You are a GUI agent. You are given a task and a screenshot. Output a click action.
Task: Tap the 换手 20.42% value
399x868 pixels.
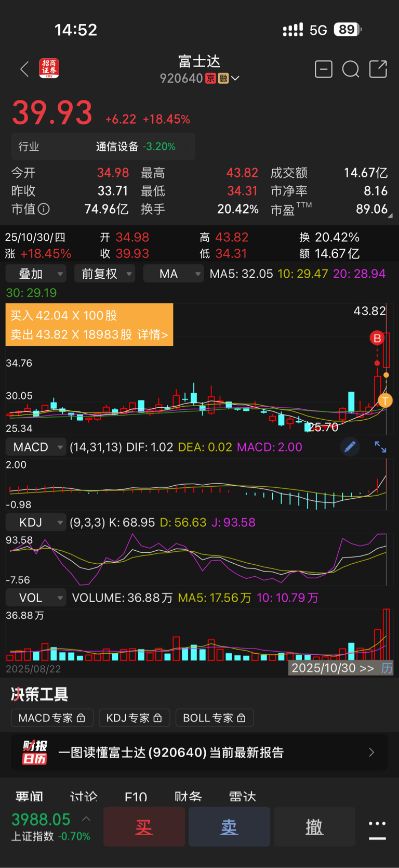tap(238, 209)
